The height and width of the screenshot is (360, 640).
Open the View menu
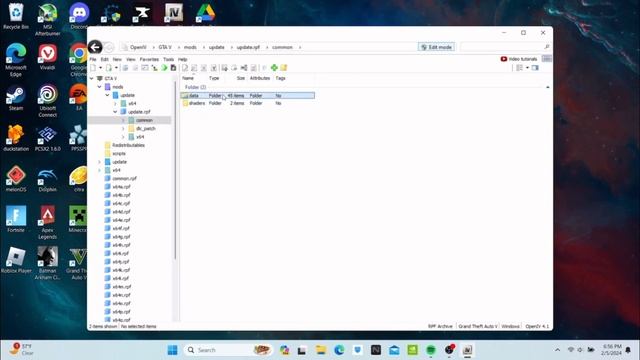131,59
